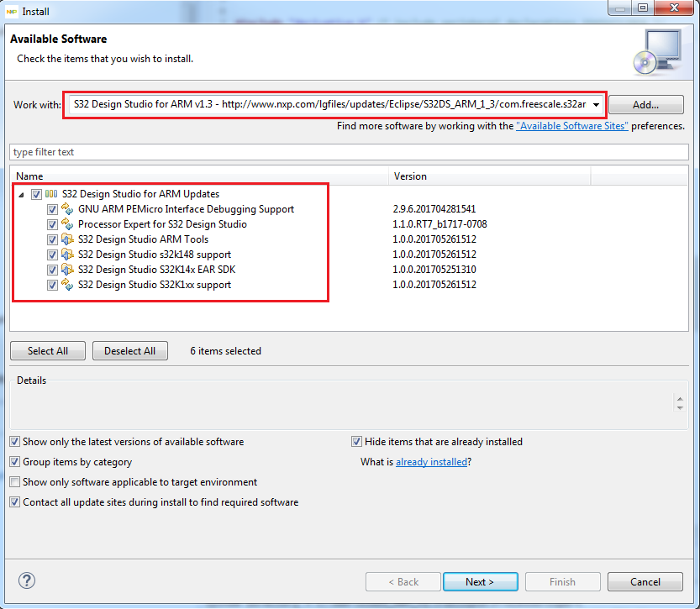This screenshot has width=700, height=609.
Task: Click the S32 Design Studio s32k148 support icon
Action: [67, 255]
